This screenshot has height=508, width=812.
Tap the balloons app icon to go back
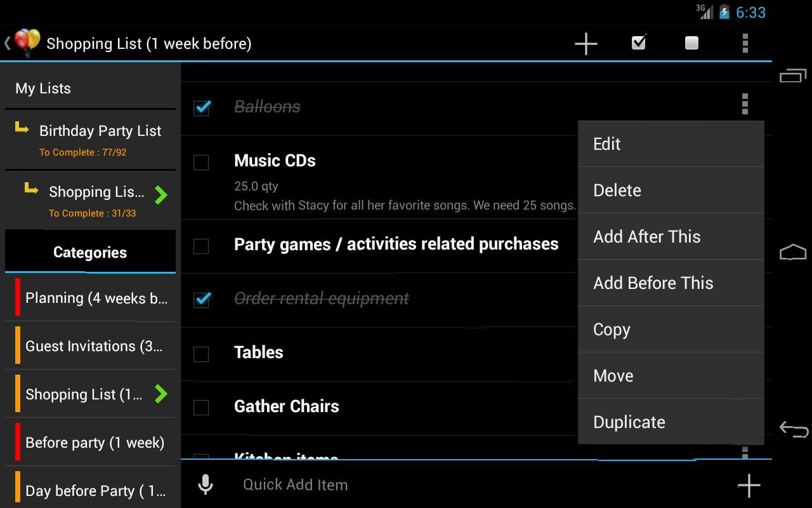[26, 43]
